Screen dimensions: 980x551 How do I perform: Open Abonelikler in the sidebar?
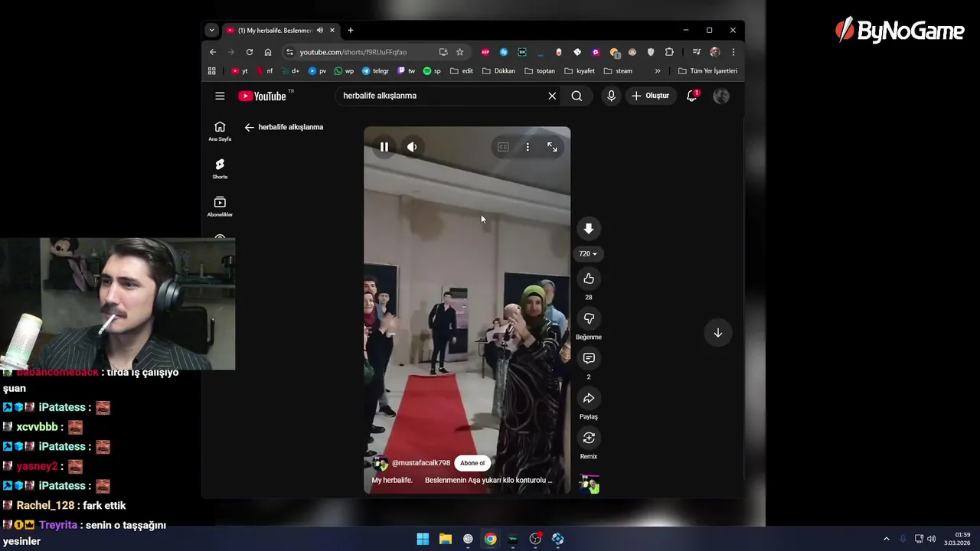(220, 207)
